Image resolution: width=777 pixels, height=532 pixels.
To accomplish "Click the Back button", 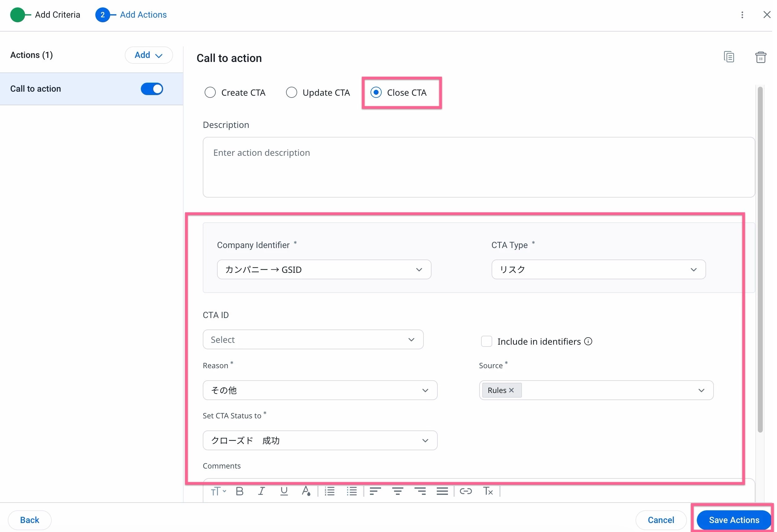I will (30, 520).
